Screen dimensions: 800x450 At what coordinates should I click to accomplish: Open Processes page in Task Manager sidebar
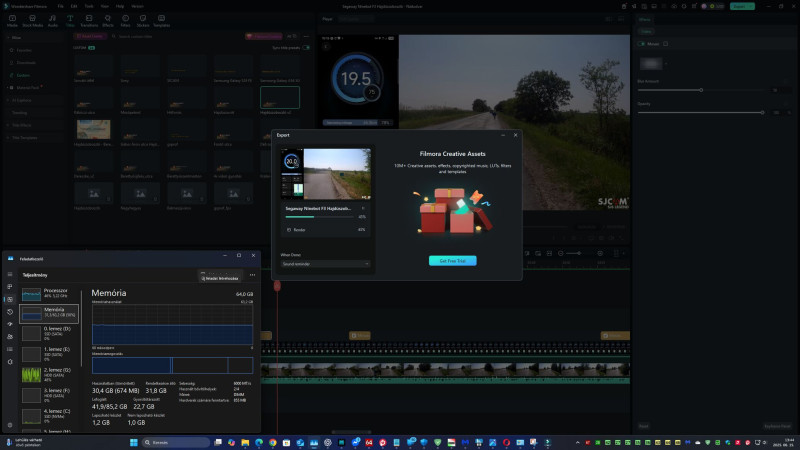(x=10, y=287)
